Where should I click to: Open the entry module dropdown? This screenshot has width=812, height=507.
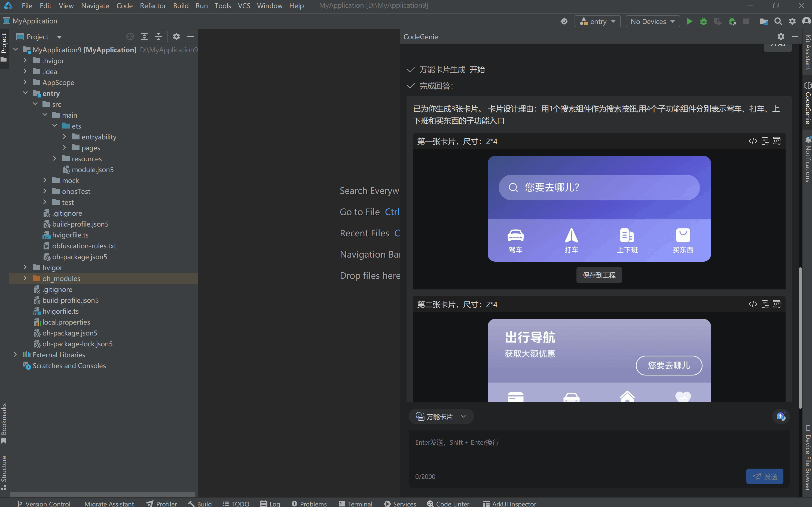[x=598, y=21]
